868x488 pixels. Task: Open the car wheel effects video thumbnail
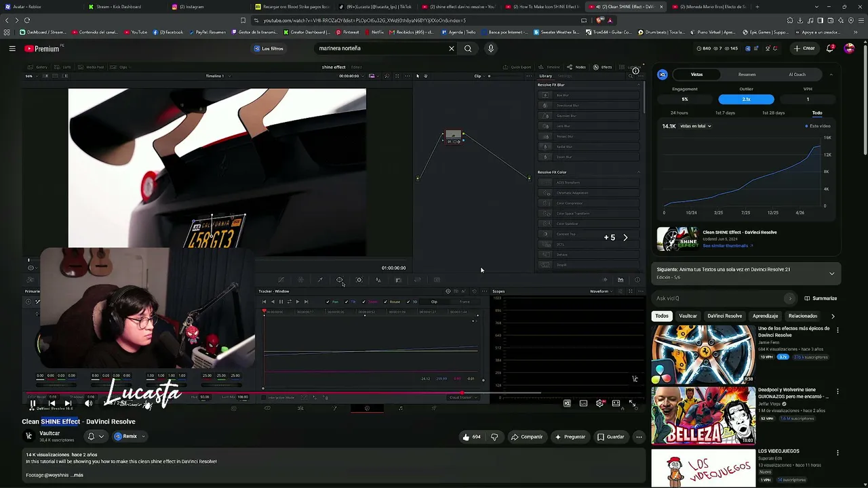[703, 354]
